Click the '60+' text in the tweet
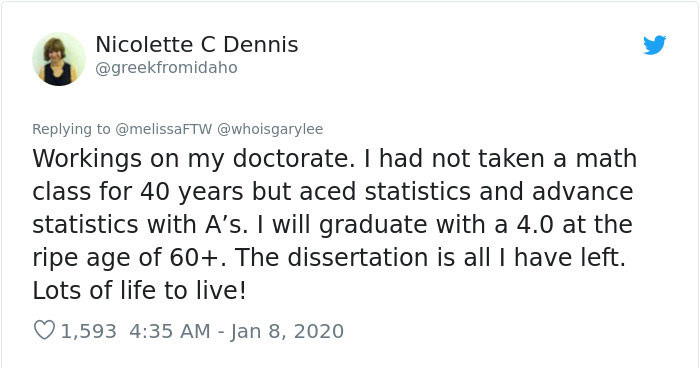 click(197, 258)
